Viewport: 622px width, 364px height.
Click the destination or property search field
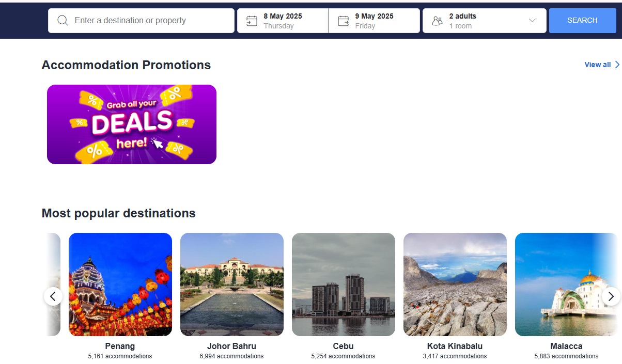coord(150,21)
